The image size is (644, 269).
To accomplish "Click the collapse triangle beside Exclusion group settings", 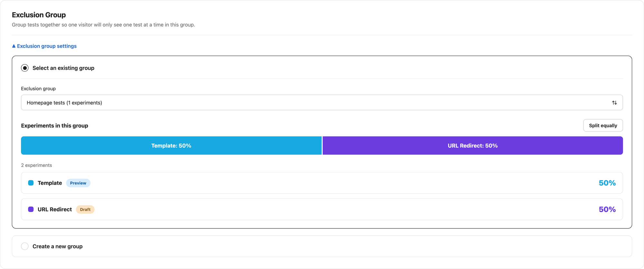I will [14, 46].
